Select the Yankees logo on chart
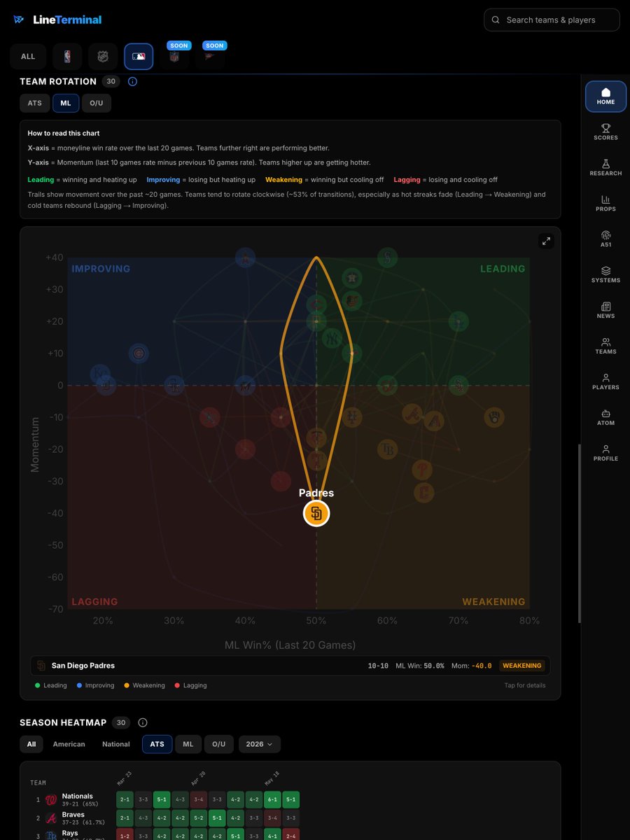Viewport: 630px width, 840px height. pos(330,338)
